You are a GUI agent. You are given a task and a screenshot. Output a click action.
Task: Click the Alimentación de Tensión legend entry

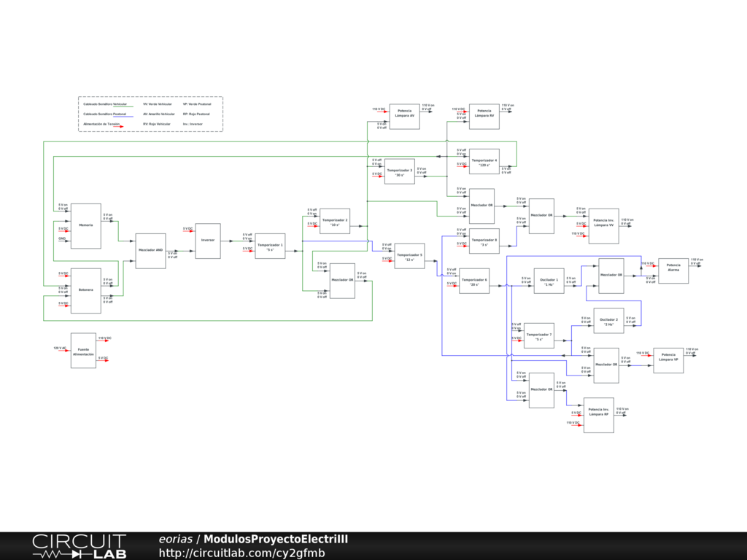tap(101, 124)
